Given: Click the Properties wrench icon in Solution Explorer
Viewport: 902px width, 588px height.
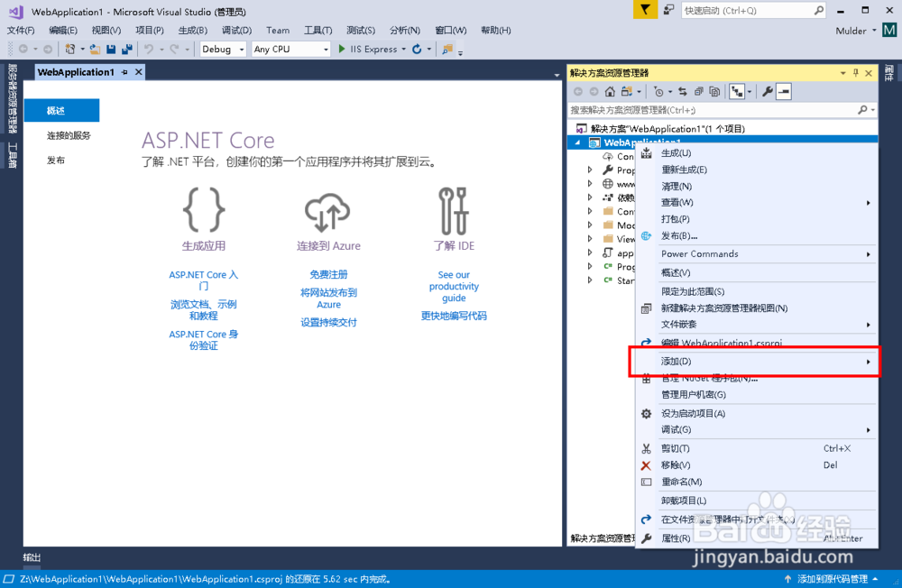Looking at the screenshot, I should [x=767, y=90].
